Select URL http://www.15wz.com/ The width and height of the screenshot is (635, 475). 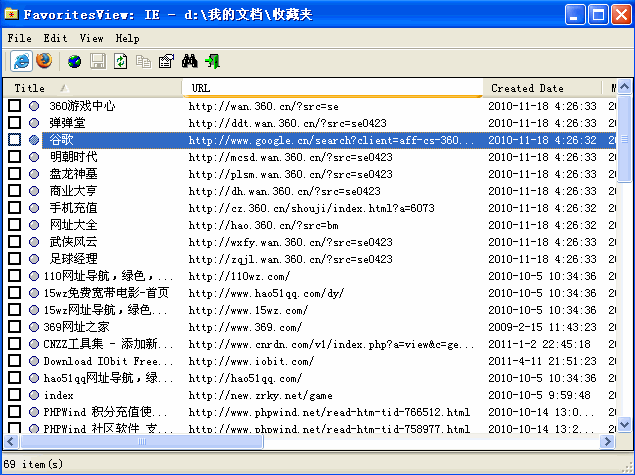[248, 310]
